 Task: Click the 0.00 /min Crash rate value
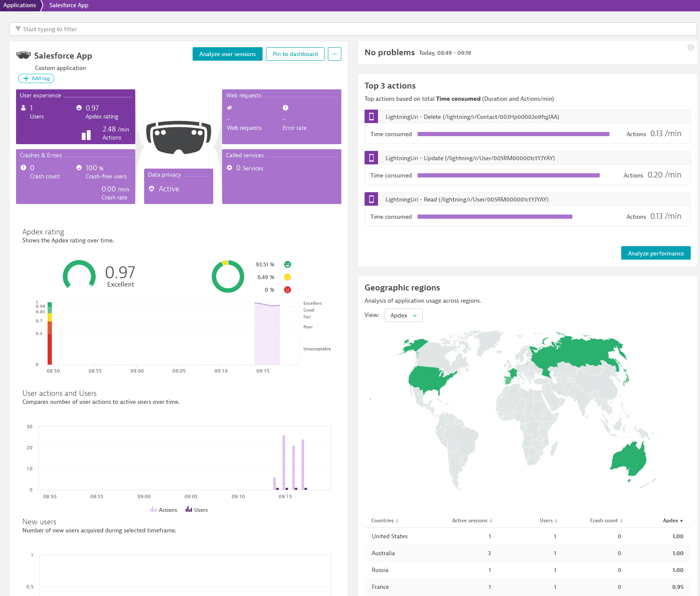tap(115, 189)
